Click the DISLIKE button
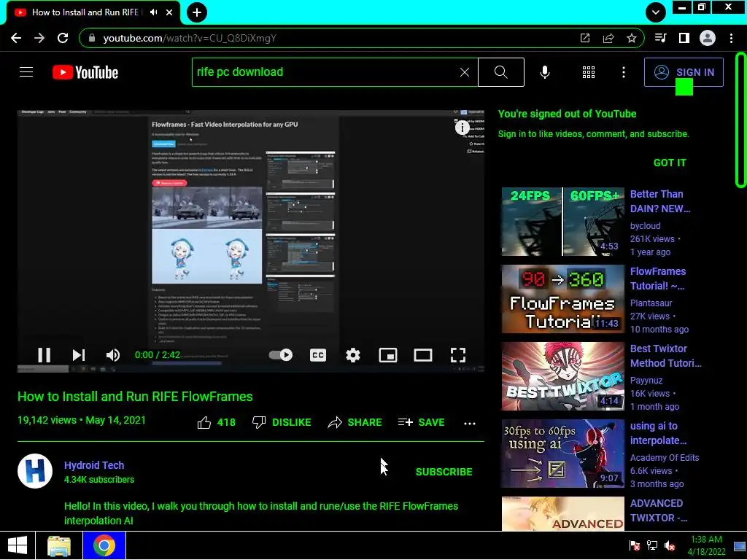The height and width of the screenshot is (560, 747). pyautogui.click(x=282, y=422)
